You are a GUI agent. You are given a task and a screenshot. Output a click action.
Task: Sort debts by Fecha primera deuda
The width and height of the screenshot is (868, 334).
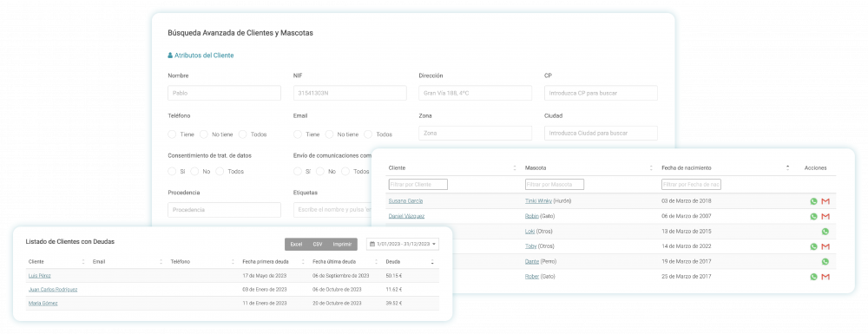click(x=303, y=261)
